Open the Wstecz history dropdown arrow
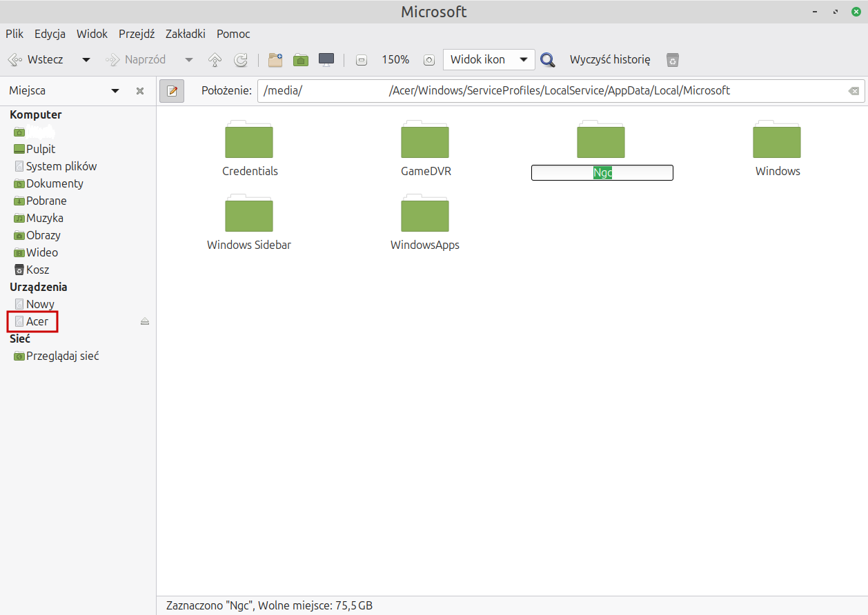Image resolution: width=868 pixels, height=615 pixels. pyautogui.click(x=86, y=60)
